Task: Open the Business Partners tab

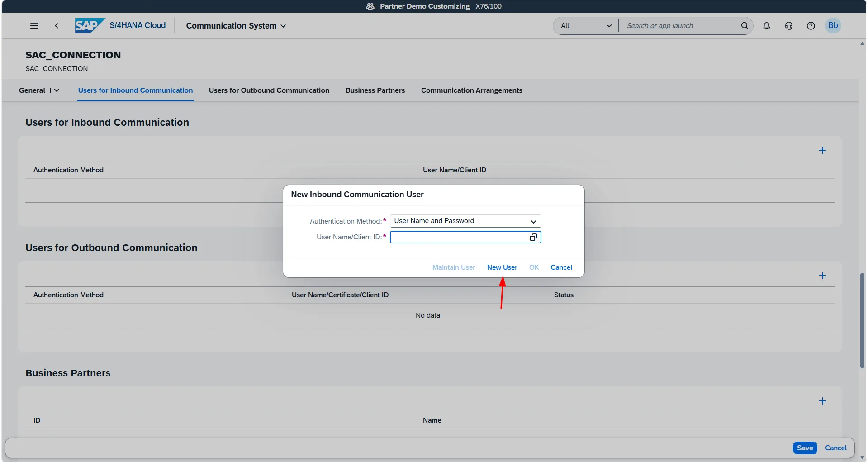Action: [375, 90]
